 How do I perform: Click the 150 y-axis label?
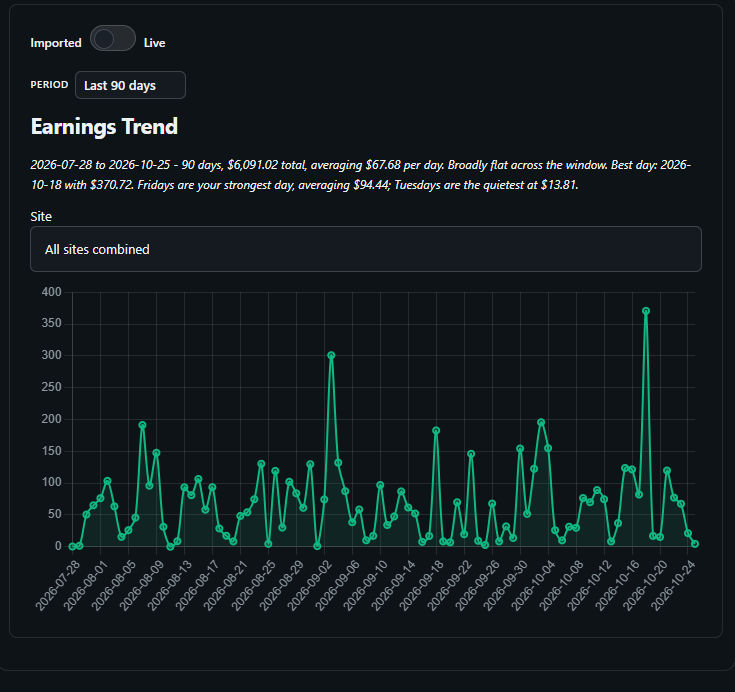52,451
